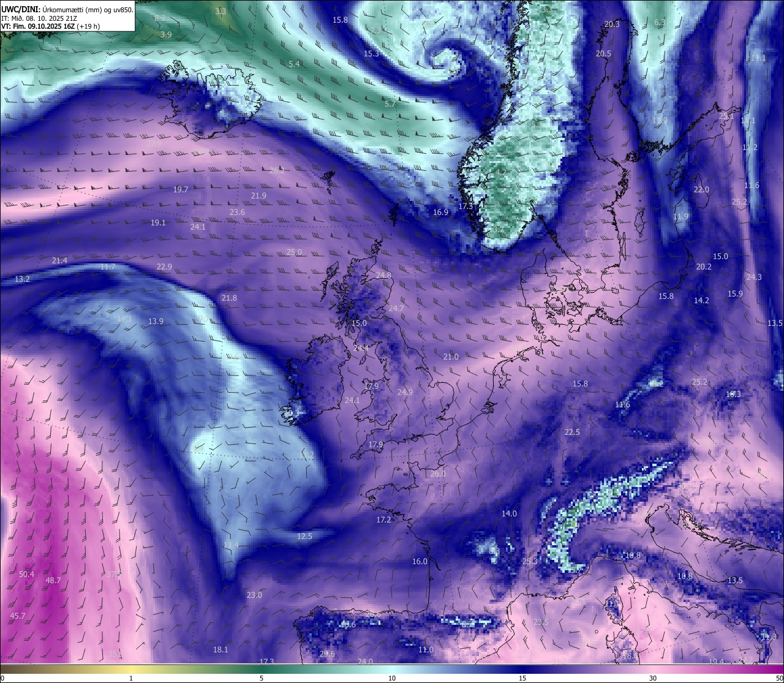
Task: Click the map value 21.8
Action: [229, 298]
